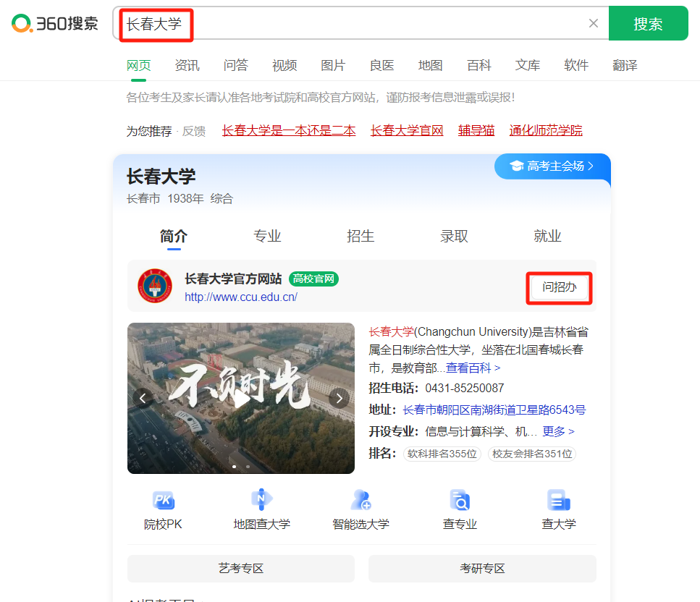
Task: Click the 查看百科 link
Action: [x=473, y=368]
